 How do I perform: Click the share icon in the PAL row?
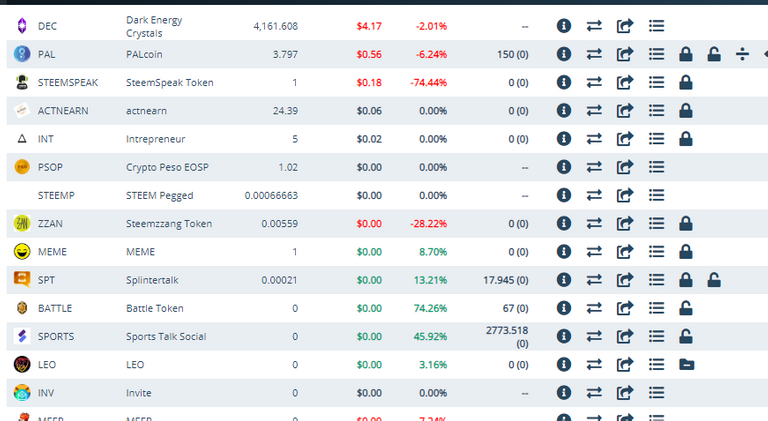click(624, 54)
